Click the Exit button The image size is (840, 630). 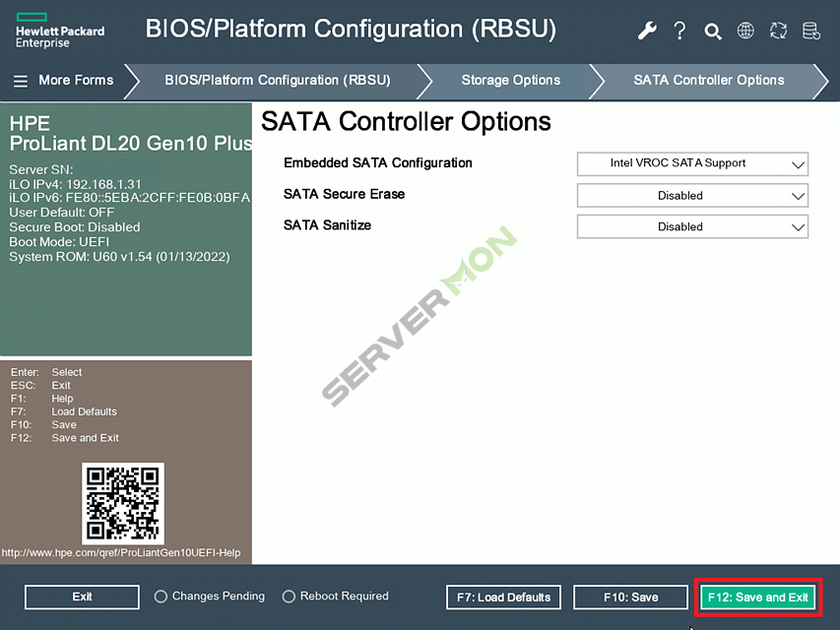(82, 597)
